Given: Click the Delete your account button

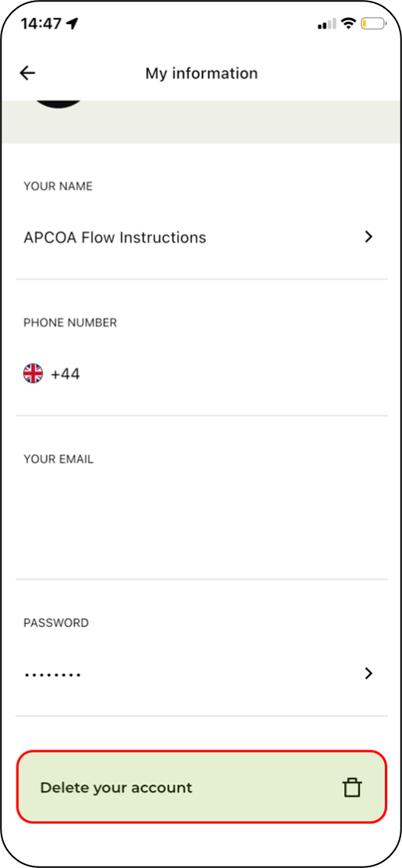Looking at the screenshot, I should point(201,787).
